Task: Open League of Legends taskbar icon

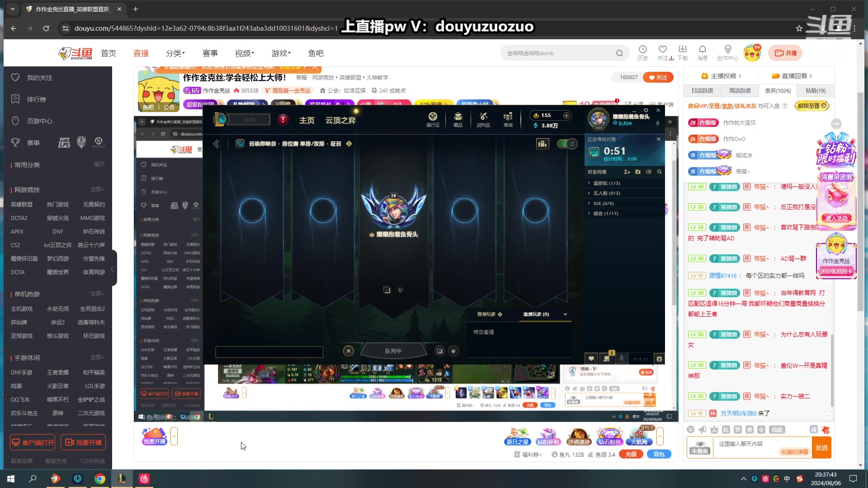Action: (122, 479)
